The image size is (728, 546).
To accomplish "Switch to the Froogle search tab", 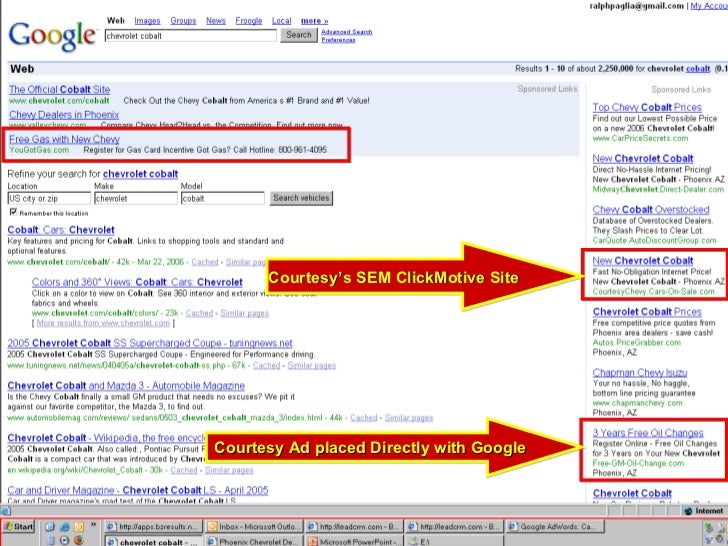I will pyautogui.click(x=248, y=21).
